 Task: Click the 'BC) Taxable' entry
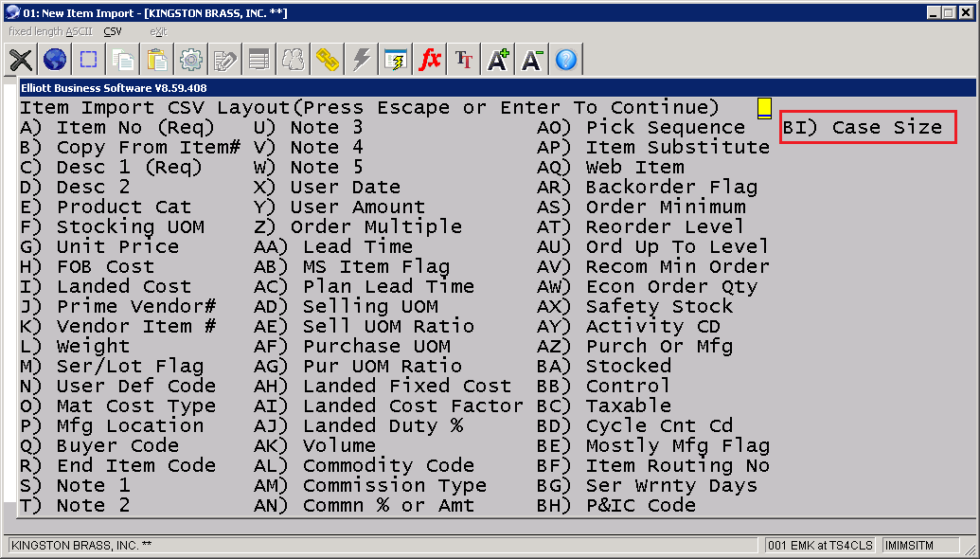[604, 406]
